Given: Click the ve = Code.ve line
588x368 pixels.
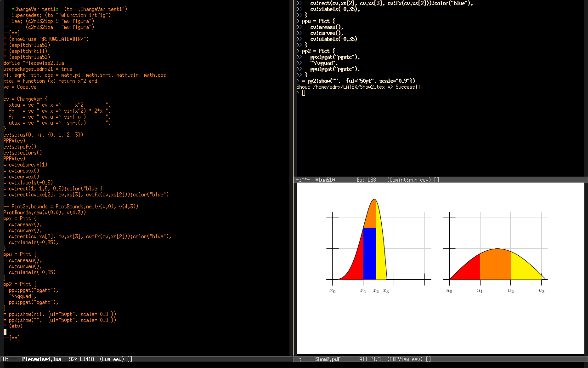Looking at the screenshot, I should [20, 87].
